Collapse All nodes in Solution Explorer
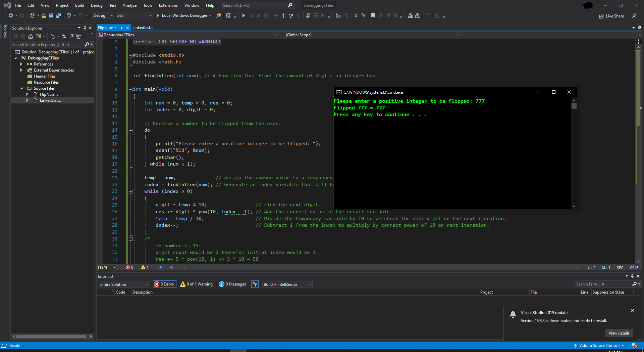The width and height of the screenshot is (644, 352). tap(71, 36)
